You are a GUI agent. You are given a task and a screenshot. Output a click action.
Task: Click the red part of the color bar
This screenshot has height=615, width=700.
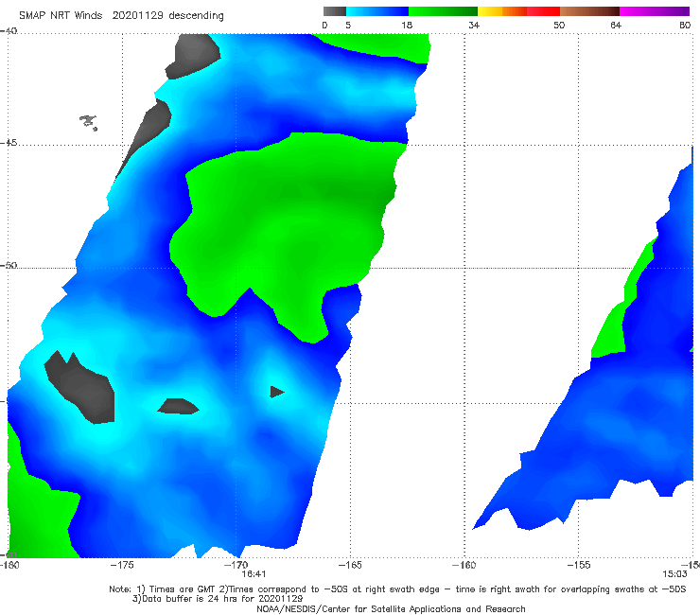[543, 11]
